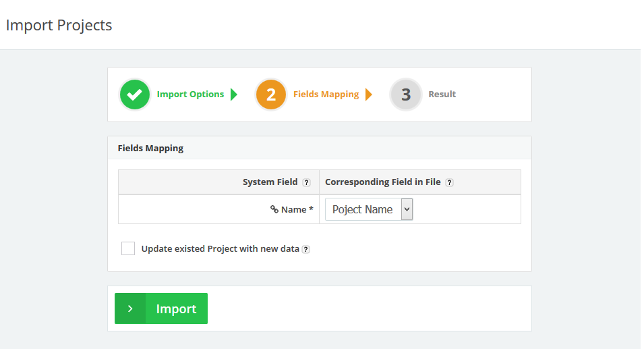Click help icon next to Update existed Project
This screenshot has height=349, width=644.
tap(305, 249)
